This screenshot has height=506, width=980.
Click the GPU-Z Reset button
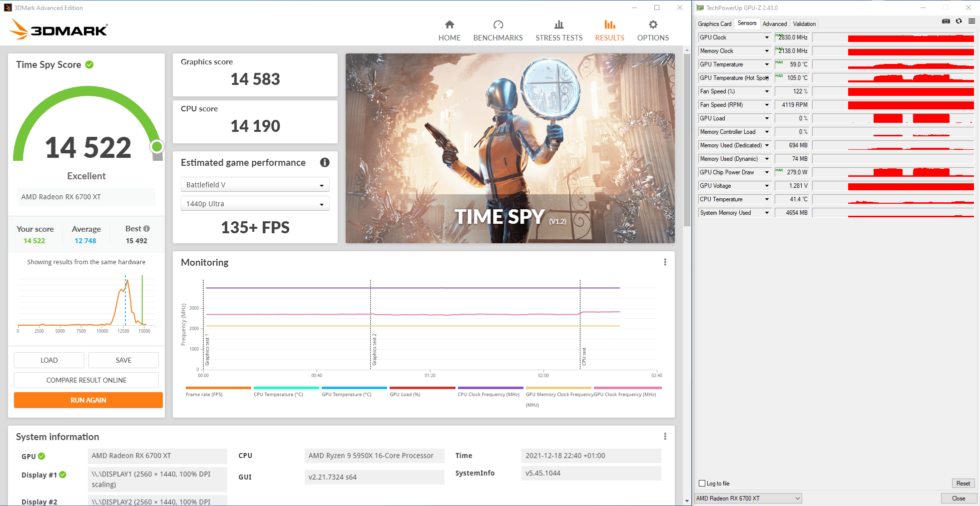tap(963, 483)
